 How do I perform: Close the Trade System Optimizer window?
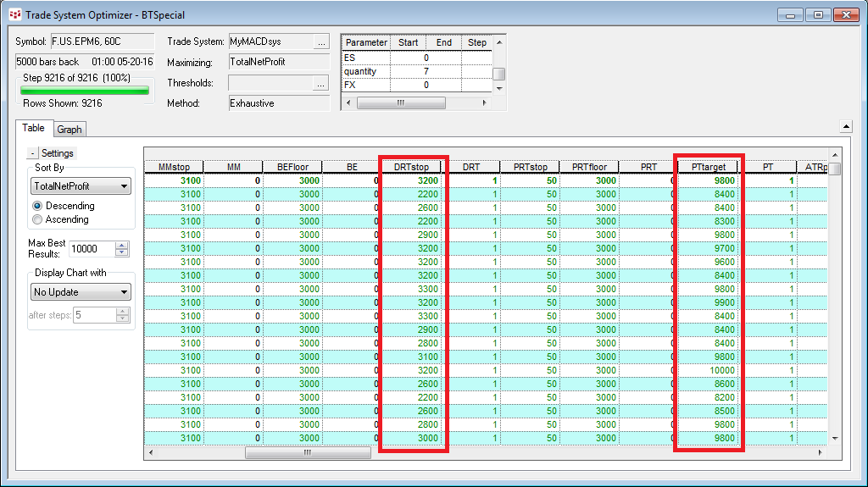pos(847,15)
